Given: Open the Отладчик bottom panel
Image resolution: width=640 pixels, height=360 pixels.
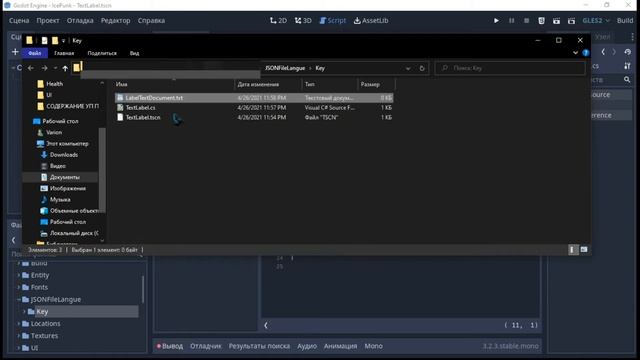Looking at the screenshot, I should coord(205,346).
